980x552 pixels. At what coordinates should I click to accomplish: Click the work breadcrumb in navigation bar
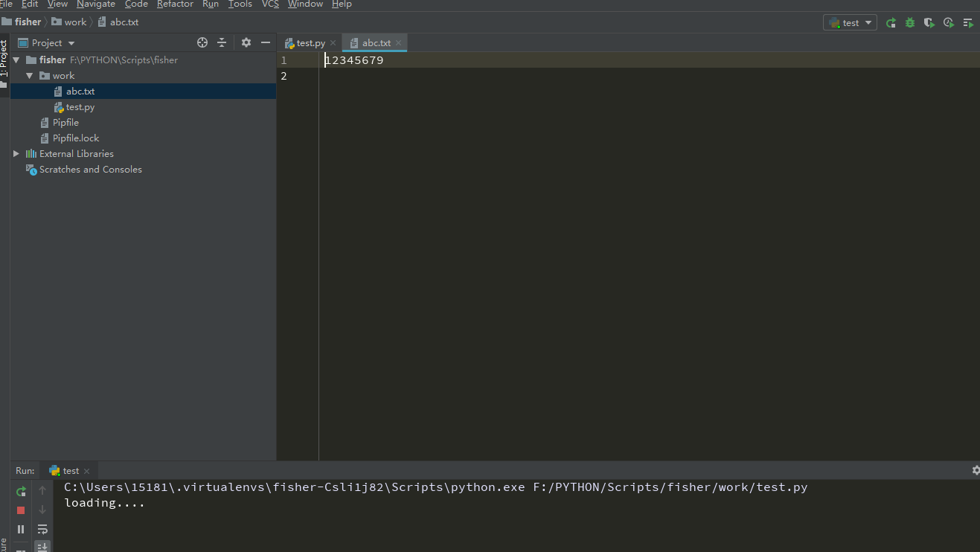pyautogui.click(x=73, y=22)
